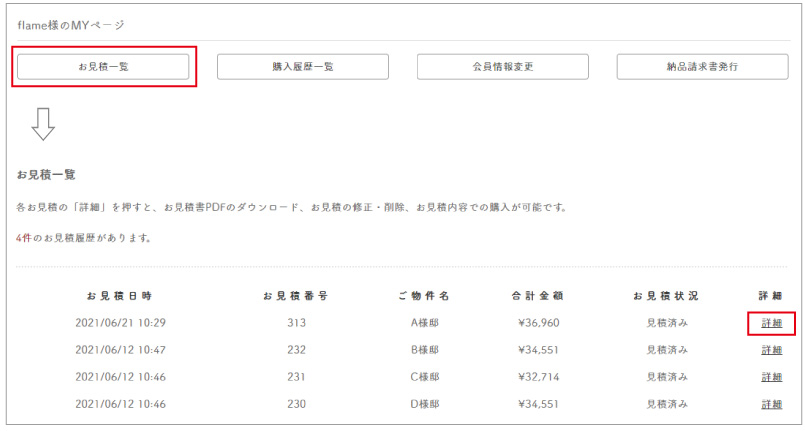
Task: Open the 購入履歴一覧 purchase history button
Action: click(x=303, y=67)
